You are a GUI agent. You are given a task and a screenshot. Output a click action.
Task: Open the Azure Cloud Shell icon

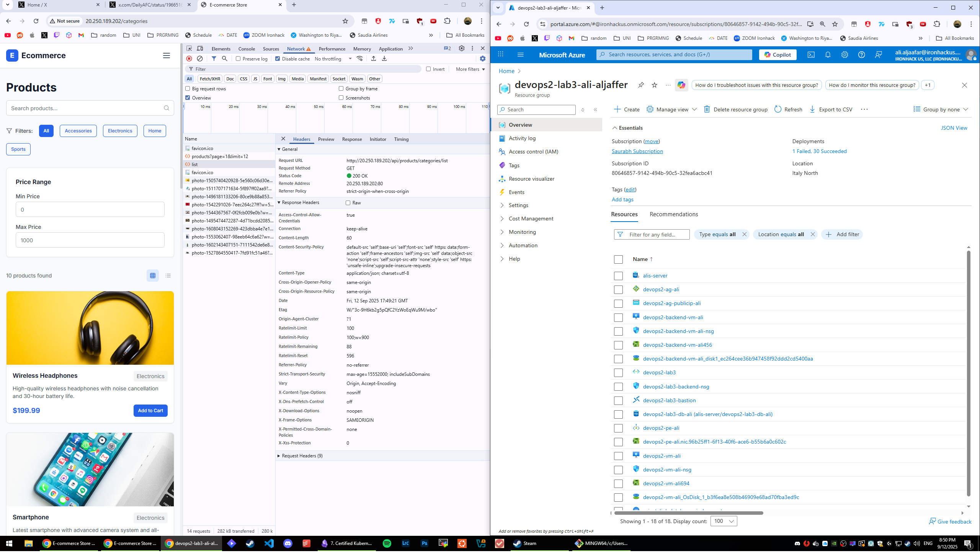(x=811, y=55)
